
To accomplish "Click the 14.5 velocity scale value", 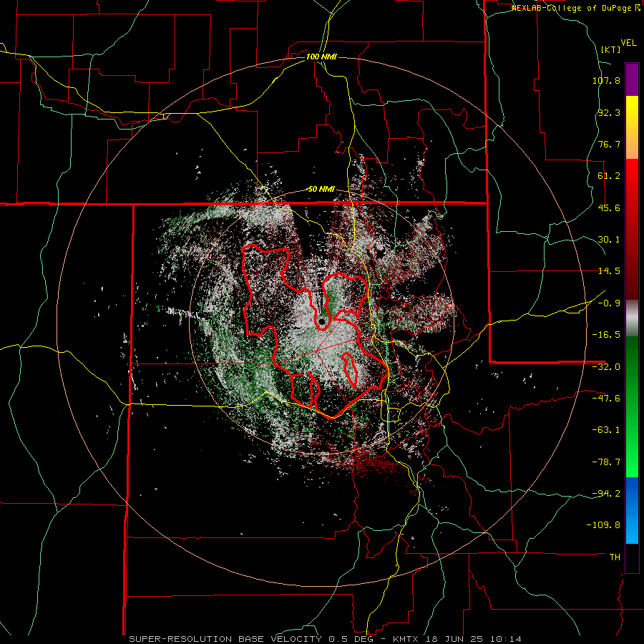I will [x=609, y=271].
